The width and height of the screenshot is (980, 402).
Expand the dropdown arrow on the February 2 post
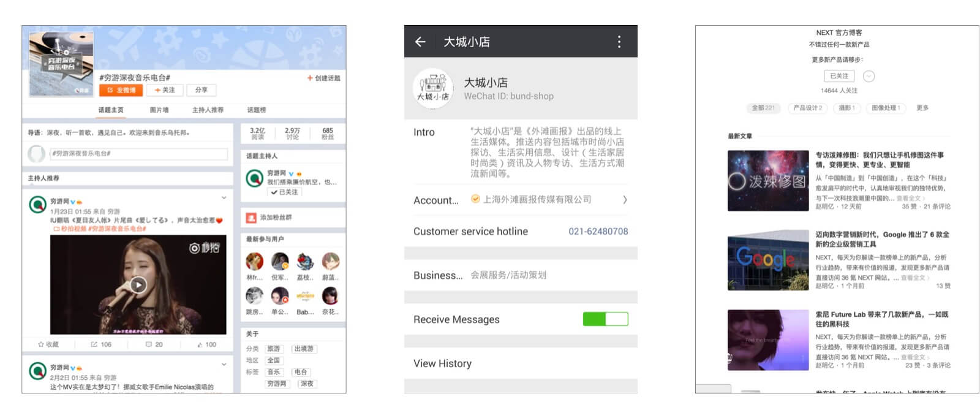(224, 365)
